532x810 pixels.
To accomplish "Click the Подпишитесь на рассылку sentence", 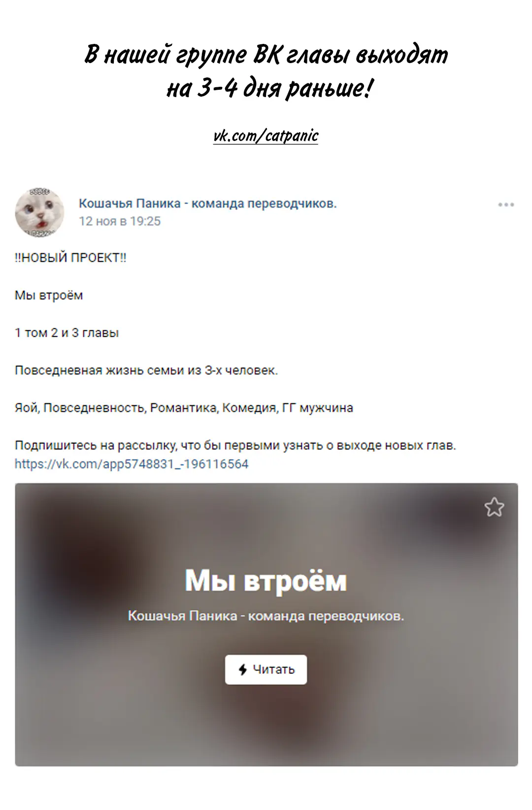I will click(x=235, y=445).
